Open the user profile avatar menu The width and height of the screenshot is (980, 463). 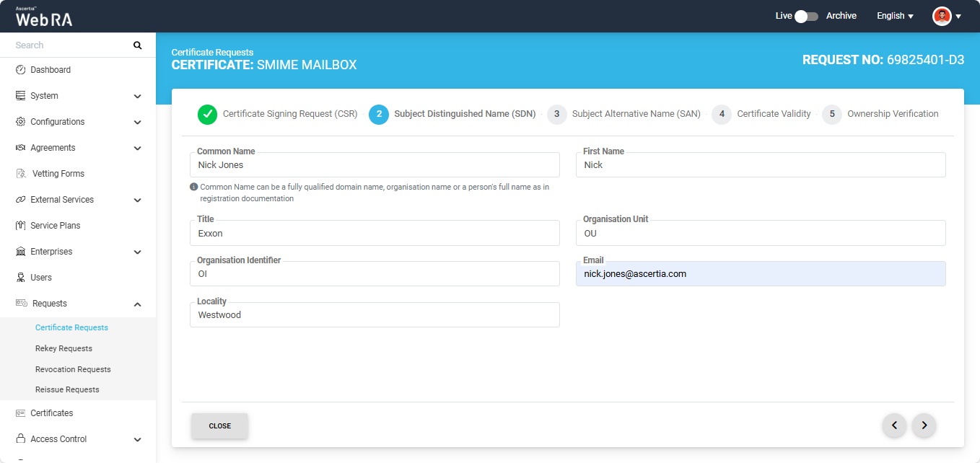click(x=946, y=16)
